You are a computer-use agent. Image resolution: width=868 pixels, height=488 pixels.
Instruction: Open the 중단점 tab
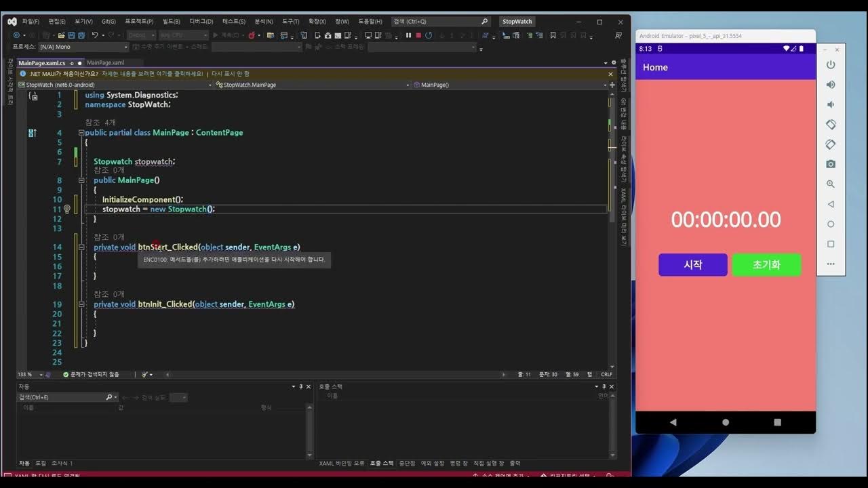tap(407, 464)
